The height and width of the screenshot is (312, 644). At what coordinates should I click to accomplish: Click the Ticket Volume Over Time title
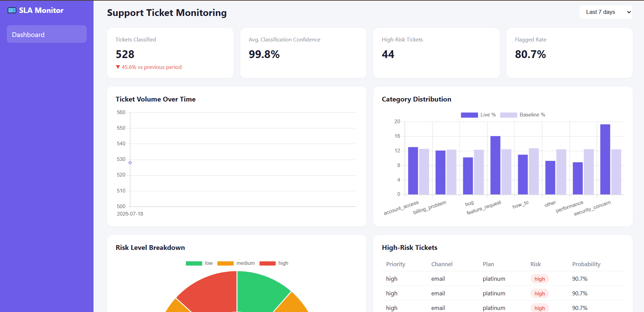[x=155, y=99]
